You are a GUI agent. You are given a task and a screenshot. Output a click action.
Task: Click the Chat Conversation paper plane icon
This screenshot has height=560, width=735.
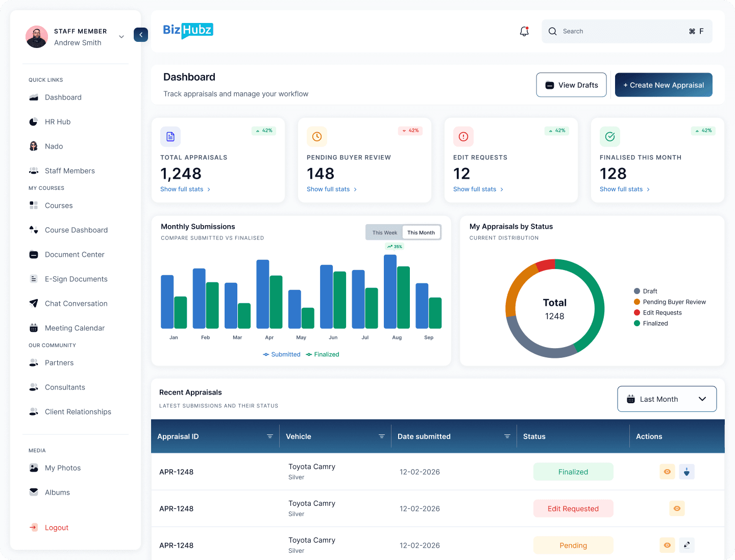pos(34,304)
